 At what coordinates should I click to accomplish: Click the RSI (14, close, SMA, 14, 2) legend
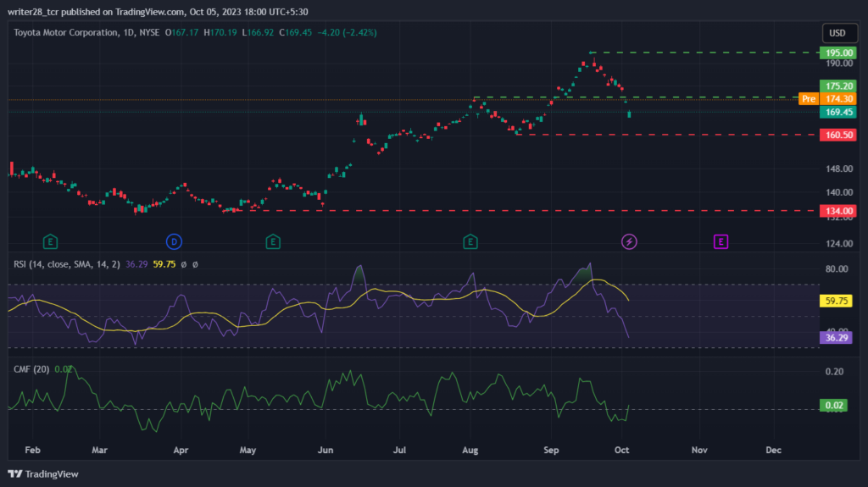(66, 264)
